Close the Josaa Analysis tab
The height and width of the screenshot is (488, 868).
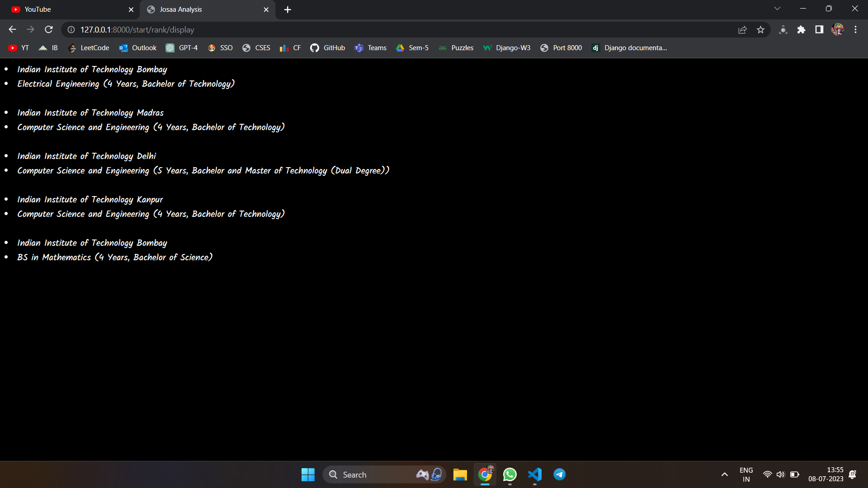click(x=266, y=9)
